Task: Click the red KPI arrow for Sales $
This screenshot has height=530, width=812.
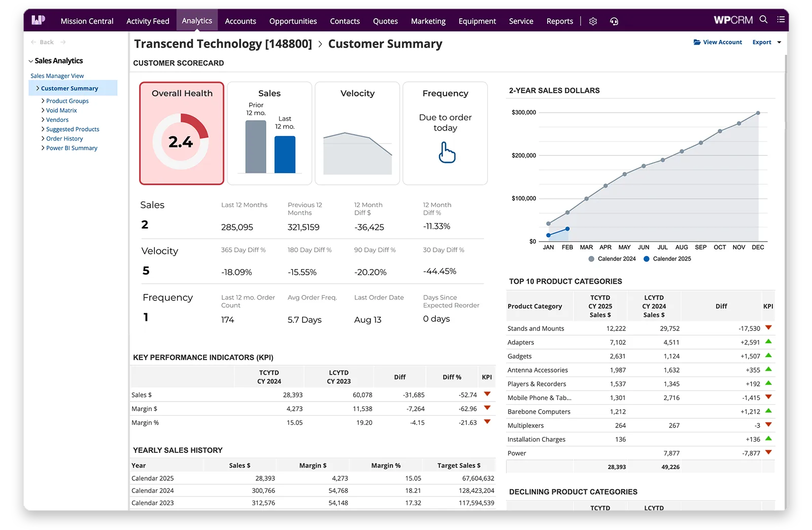Action: point(487,394)
